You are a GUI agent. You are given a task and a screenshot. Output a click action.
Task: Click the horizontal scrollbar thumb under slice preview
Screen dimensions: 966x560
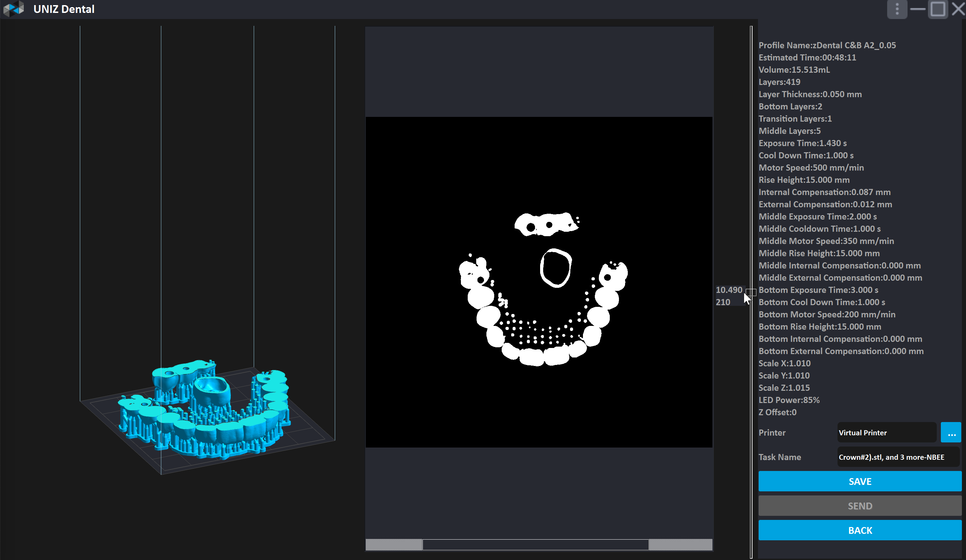(x=536, y=545)
